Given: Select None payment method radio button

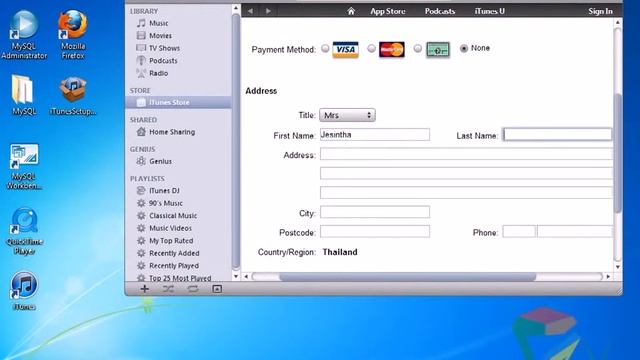Looking at the screenshot, I should (x=464, y=48).
